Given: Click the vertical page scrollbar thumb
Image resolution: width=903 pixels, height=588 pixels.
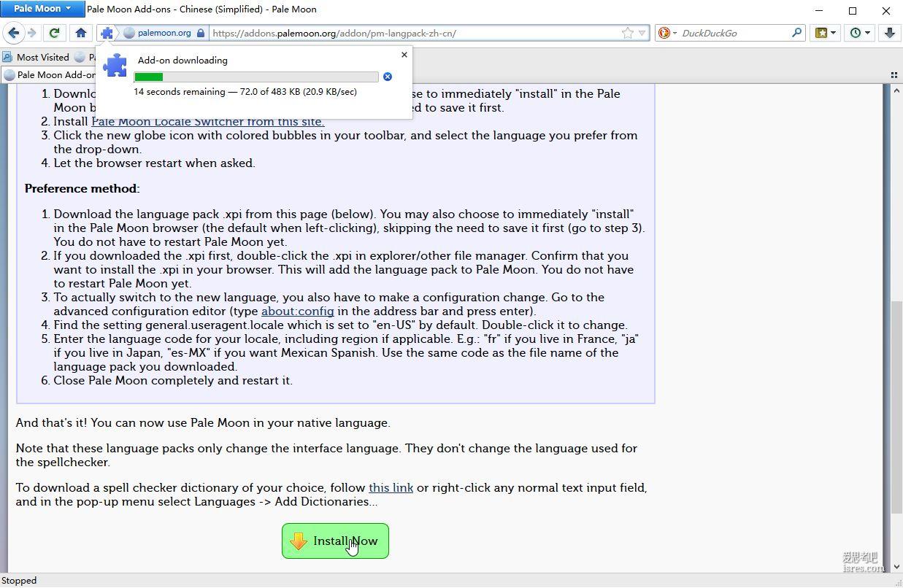Looking at the screenshot, I should coord(897,406).
